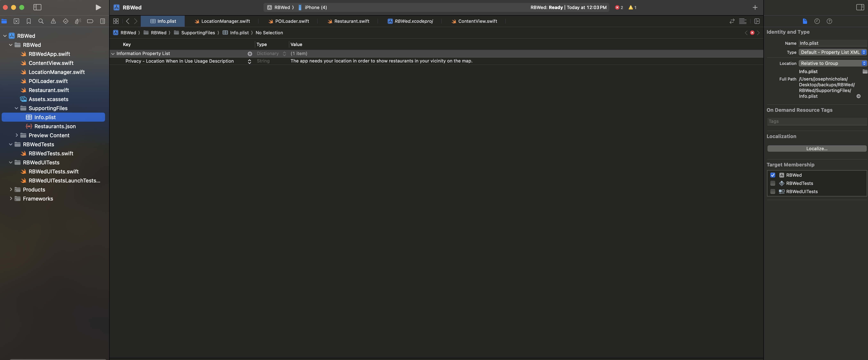Collapse Information Property List row
The image size is (868, 360).
click(113, 54)
